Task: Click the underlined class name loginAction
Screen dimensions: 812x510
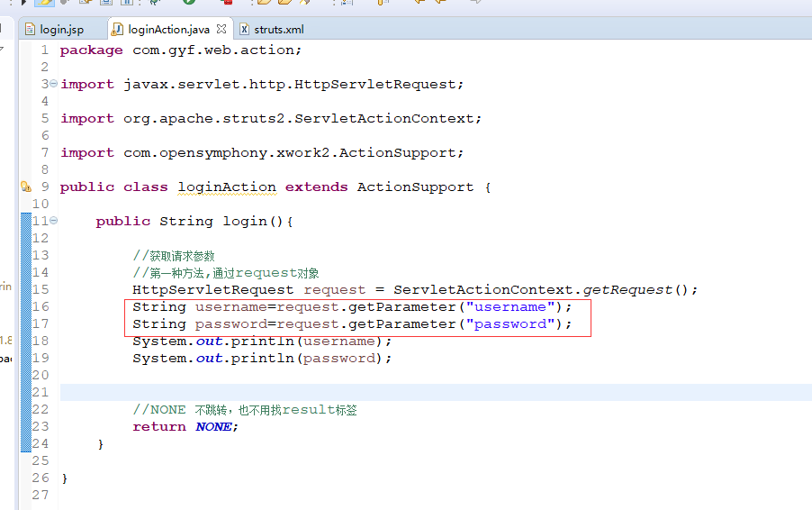Action: tap(227, 187)
